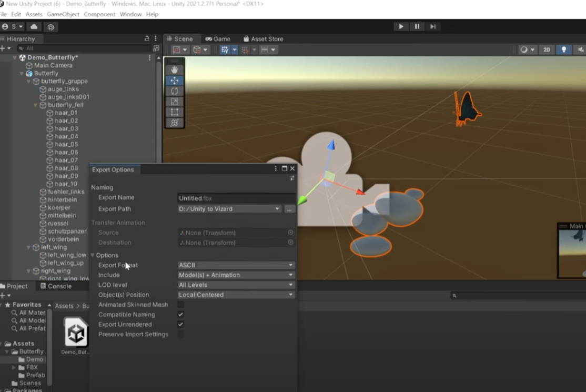Toggle the 2D view mode button
586x392 pixels.
click(x=547, y=49)
